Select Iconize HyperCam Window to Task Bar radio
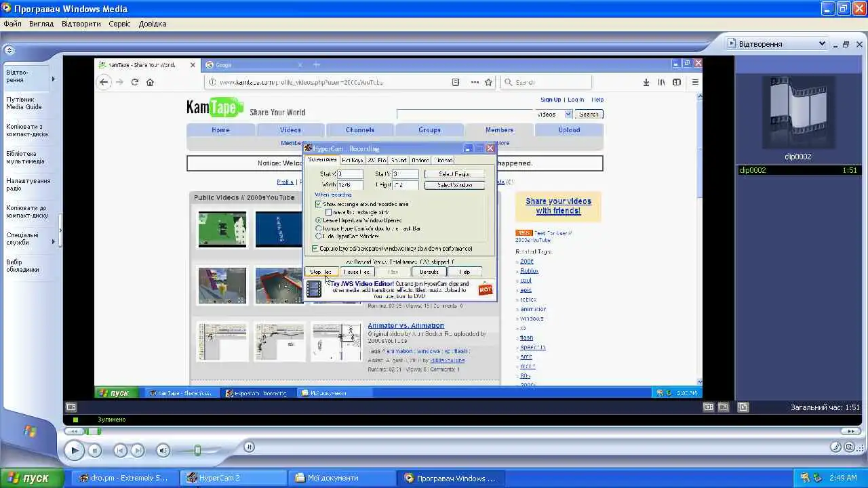 [x=319, y=228]
